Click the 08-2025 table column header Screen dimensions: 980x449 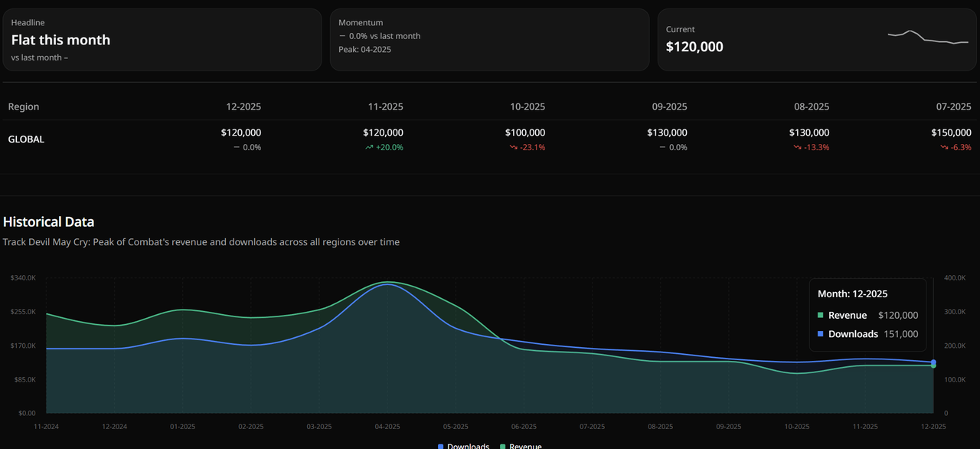click(x=812, y=107)
